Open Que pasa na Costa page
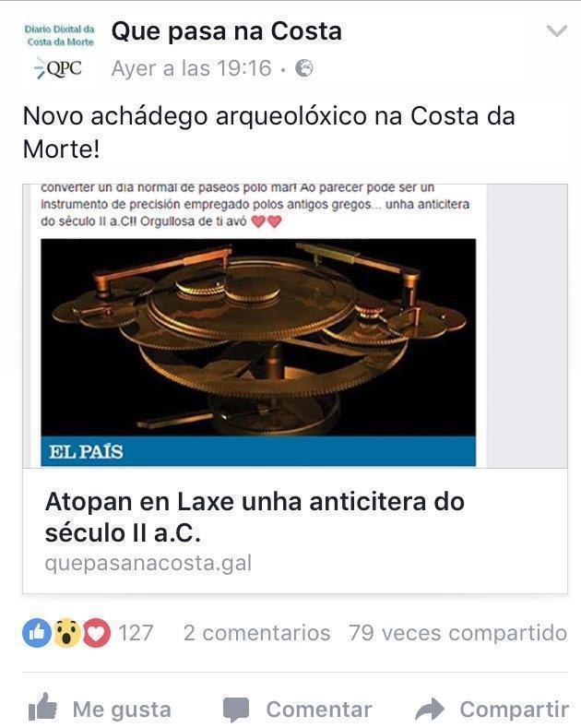This screenshot has height=728, width=581. [227, 31]
